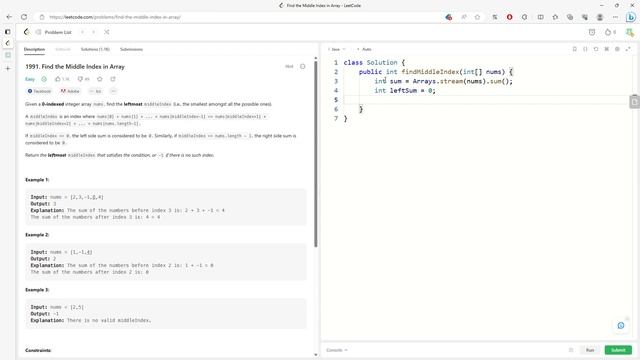Open browser collections icon

[x=570, y=17]
